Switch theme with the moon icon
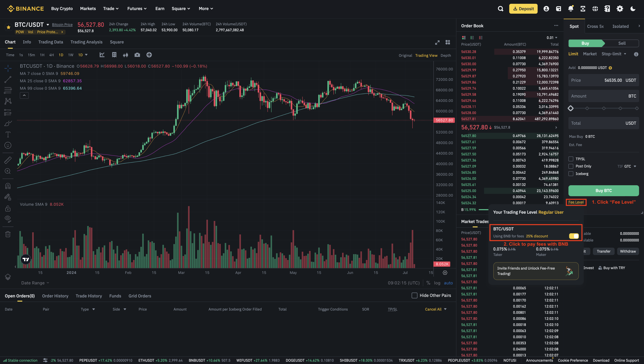This screenshot has width=644, height=364. [633, 9]
